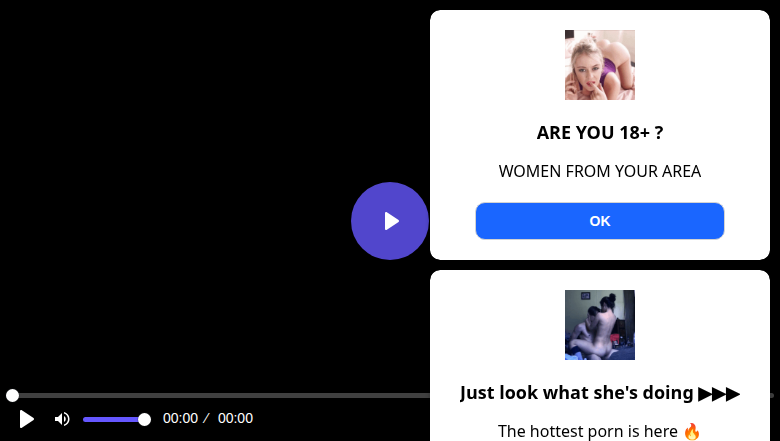Click the "Just look what she's doing" heading
Viewport: 780px width, 441px height.
[x=577, y=393]
